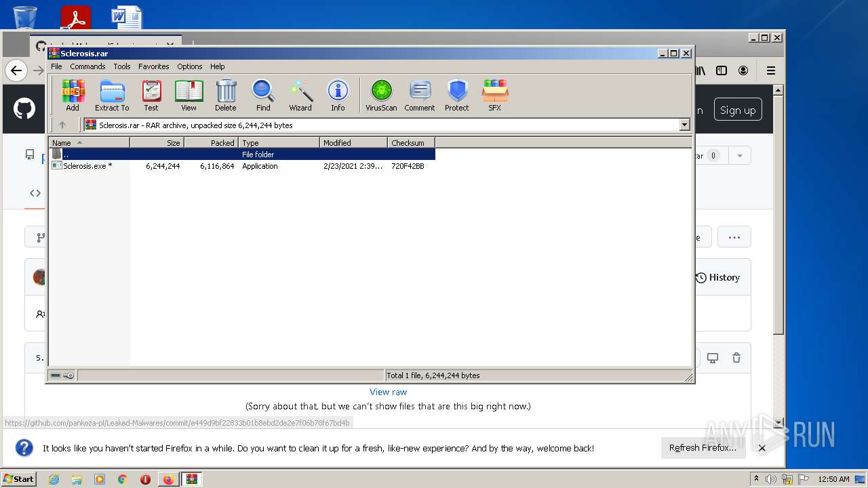Screen dimensions: 868x488
Task: Open the Firefox hamburger menu
Action: tap(770, 70)
